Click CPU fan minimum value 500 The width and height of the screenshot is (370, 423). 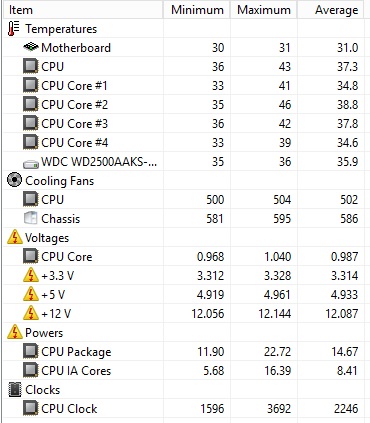[x=215, y=200]
